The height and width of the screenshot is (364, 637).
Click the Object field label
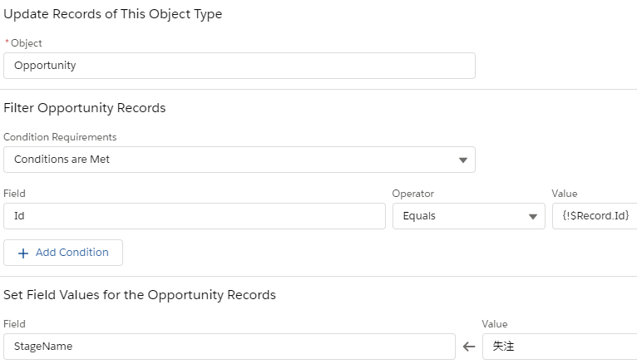coord(26,43)
